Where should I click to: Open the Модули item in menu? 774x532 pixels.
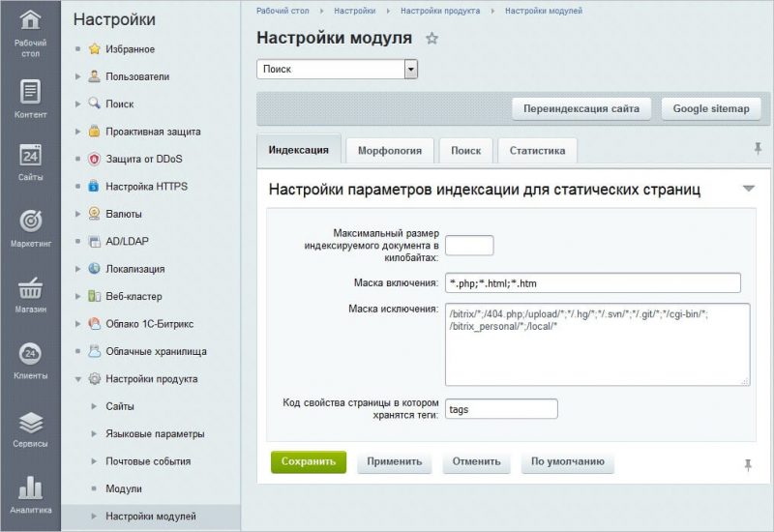tap(123, 489)
